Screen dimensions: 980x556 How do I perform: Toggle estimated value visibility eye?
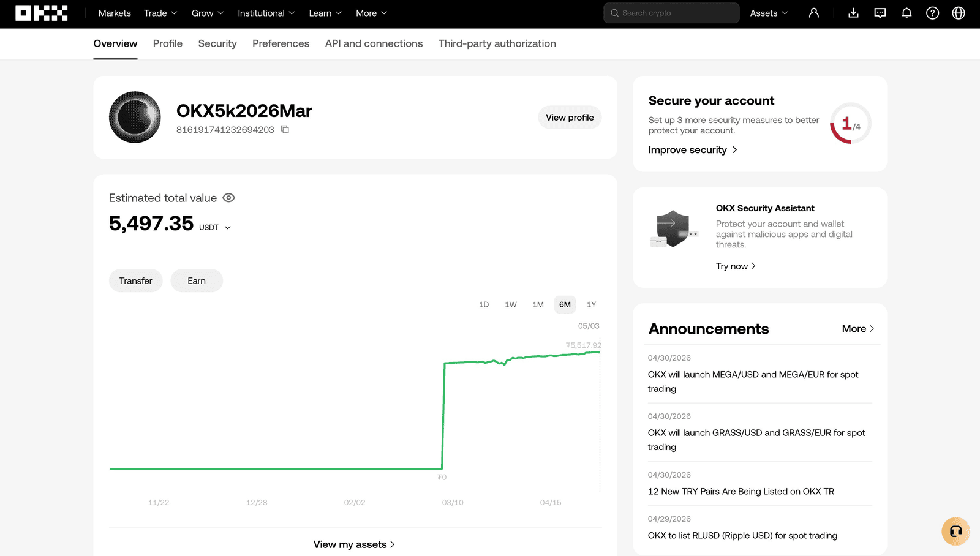pyautogui.click(x=228, y=198)
